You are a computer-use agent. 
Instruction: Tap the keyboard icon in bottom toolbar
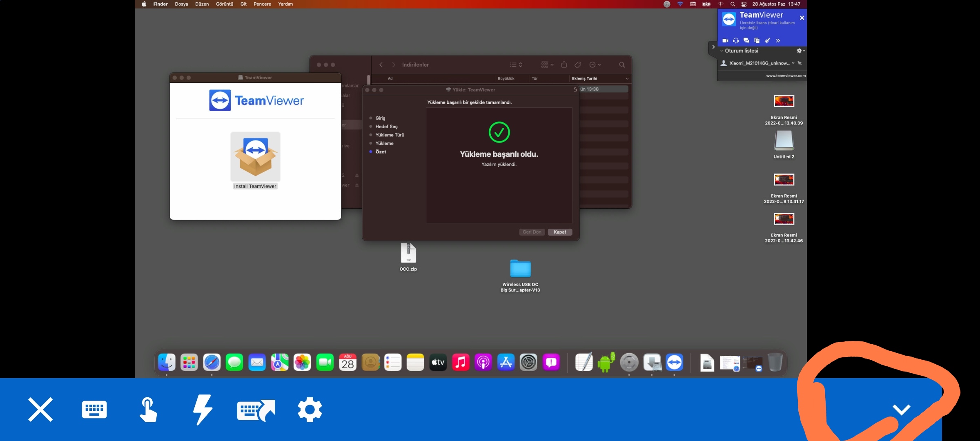pyautogui.click(x=94, y=410)
